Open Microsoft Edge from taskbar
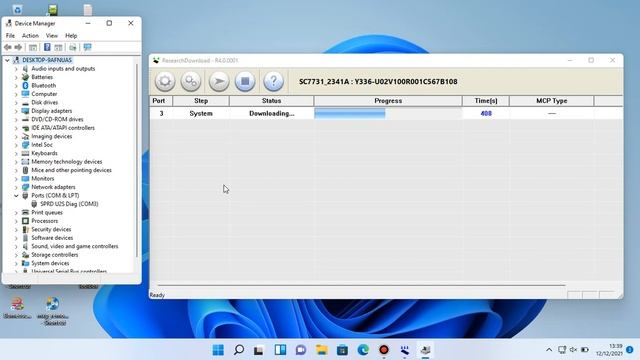Image resolution: width=640 pixels, height=360 pixels. point(363,350)
